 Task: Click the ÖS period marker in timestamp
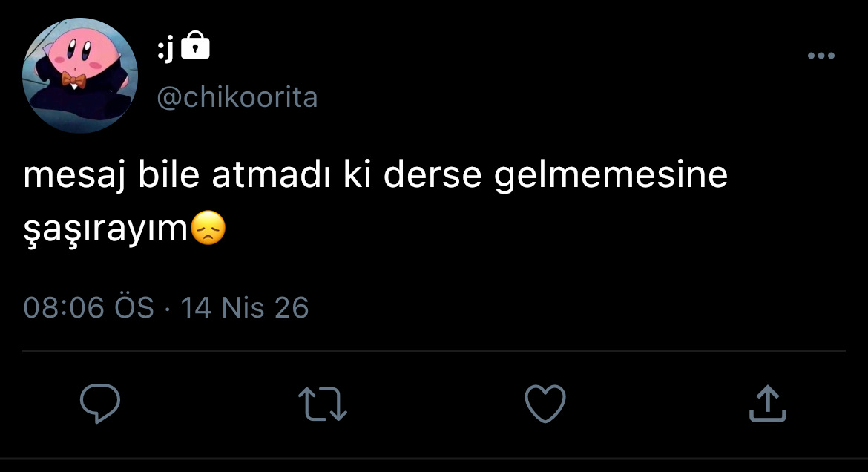tap(134, 307)
